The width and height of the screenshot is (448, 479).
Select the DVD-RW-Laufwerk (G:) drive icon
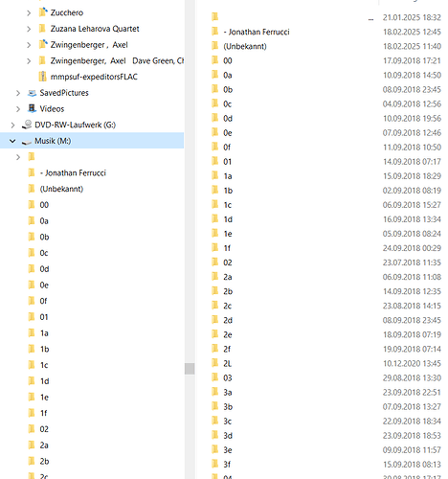[x=27, y=125]
